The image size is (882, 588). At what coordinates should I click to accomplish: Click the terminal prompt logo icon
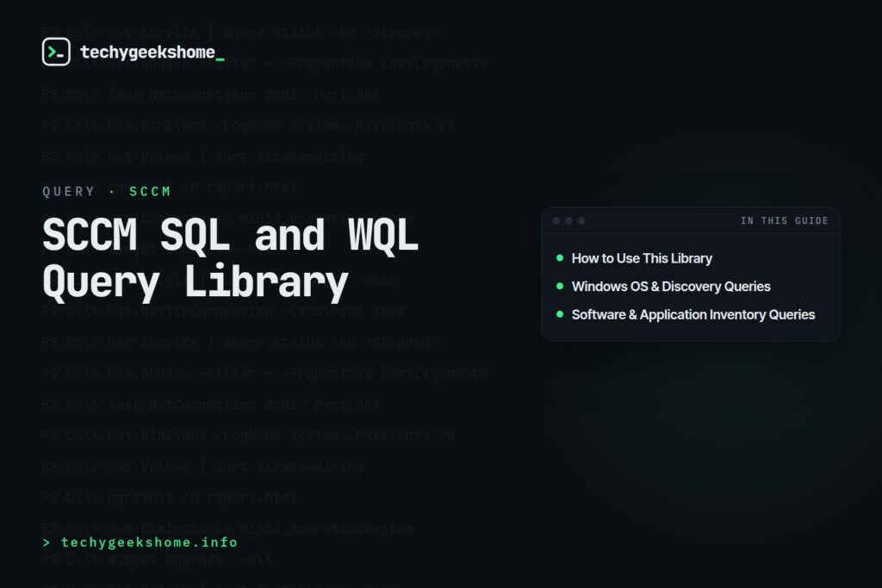pos(56,52)
